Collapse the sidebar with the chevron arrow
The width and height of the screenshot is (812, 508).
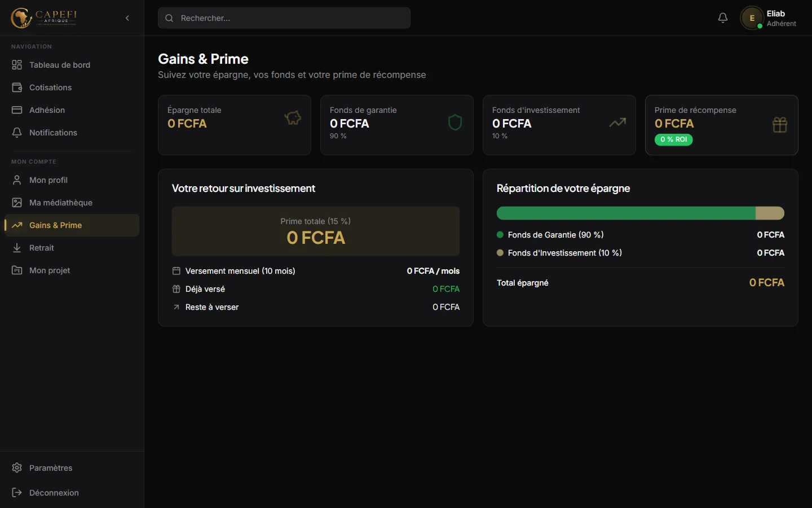[127, 18]
